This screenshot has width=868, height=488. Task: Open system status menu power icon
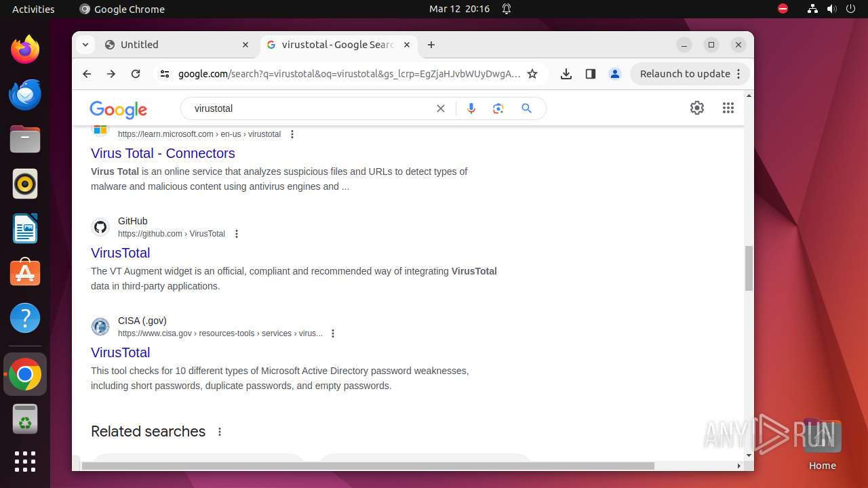click(850, 9)
